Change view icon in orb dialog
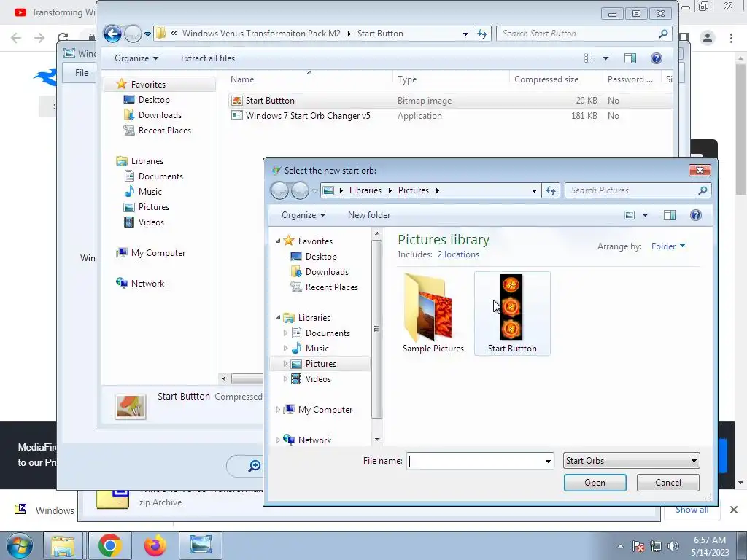Screen dimensions: 747x560 [x=630, y=215]
